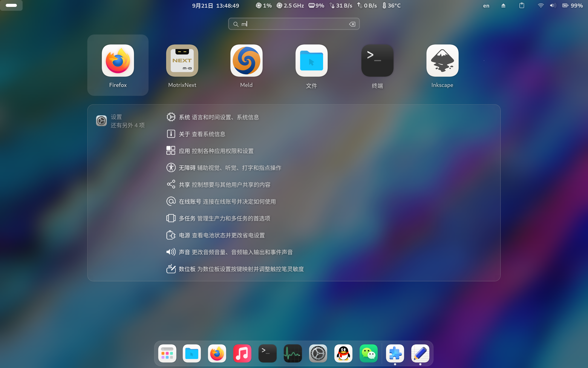Click the 36°C temperature indicator
The height and width of the screenshot is (368, 588).
click(391, 5)
